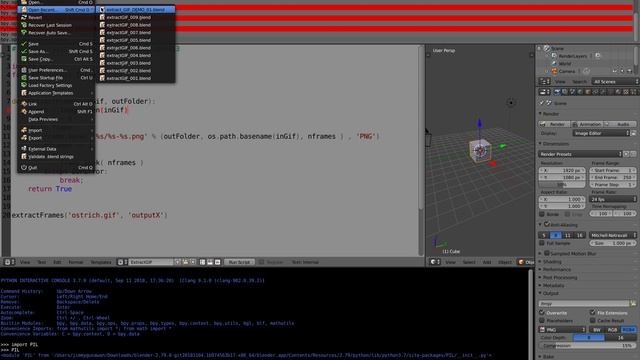Open the text editor View menu
This screenshot has width=640, height=360.
[x=25, y=262]
